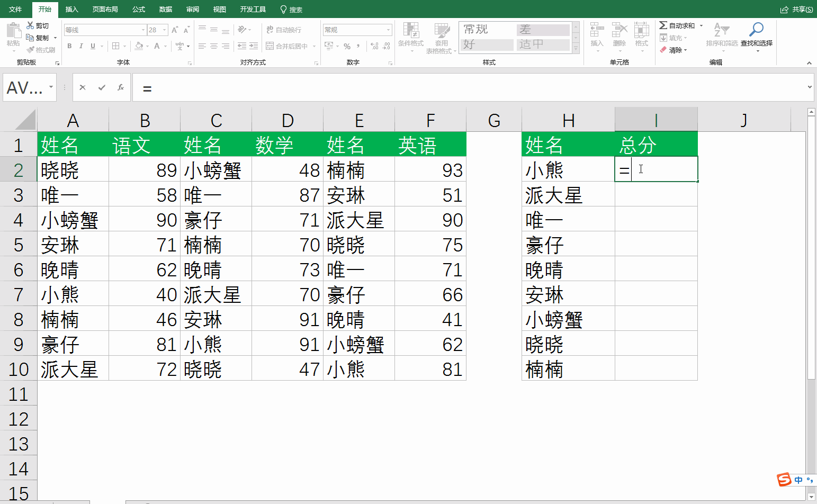
Task: Apply percent style number format
Action: click(x=347, y=46)
